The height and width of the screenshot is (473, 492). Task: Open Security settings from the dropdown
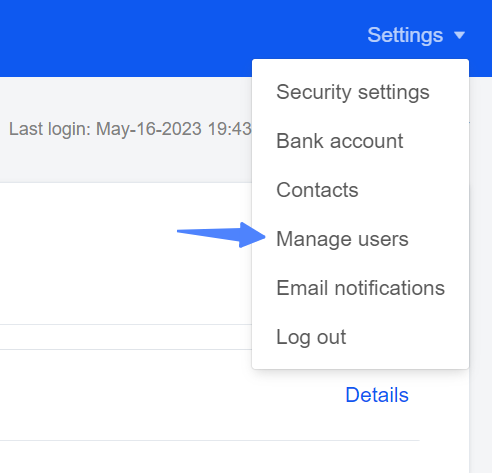point(353,92)
